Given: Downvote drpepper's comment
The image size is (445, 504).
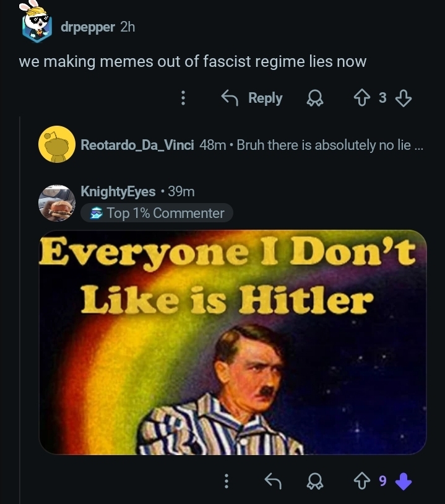Looking at the screenshot, I should click(x=403, y=98).
